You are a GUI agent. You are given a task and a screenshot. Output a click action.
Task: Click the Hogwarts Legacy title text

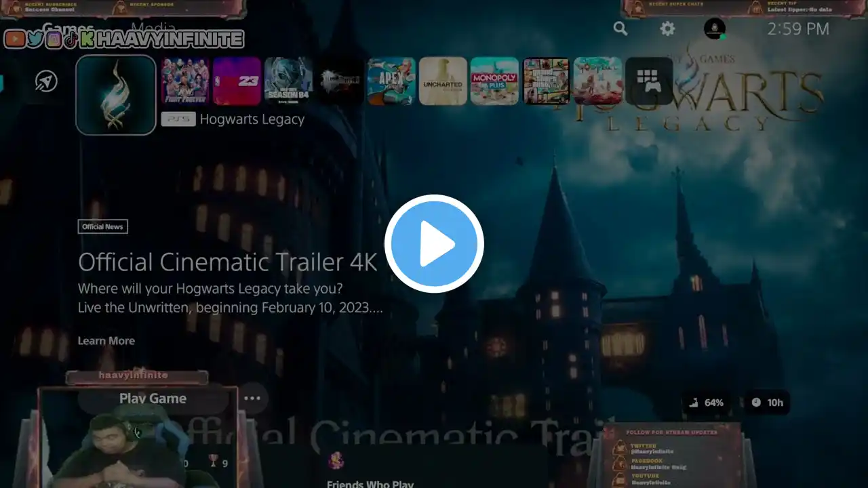click(x=252, y=119)
